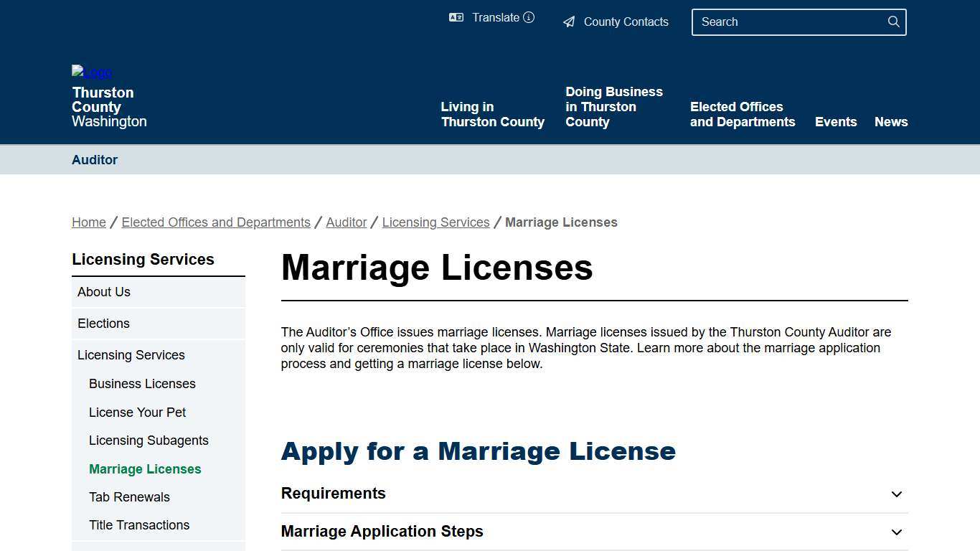Select Business Licenses in the sidebar

click(142, 384)
